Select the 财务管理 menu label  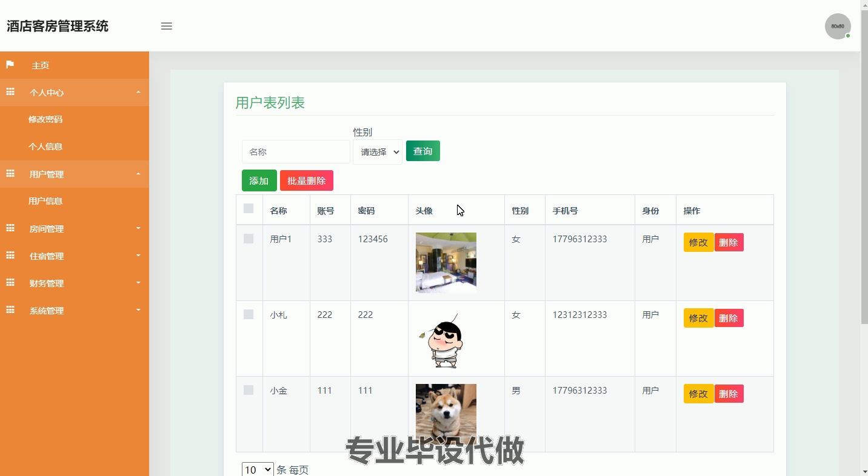click(x=47, y=283)
